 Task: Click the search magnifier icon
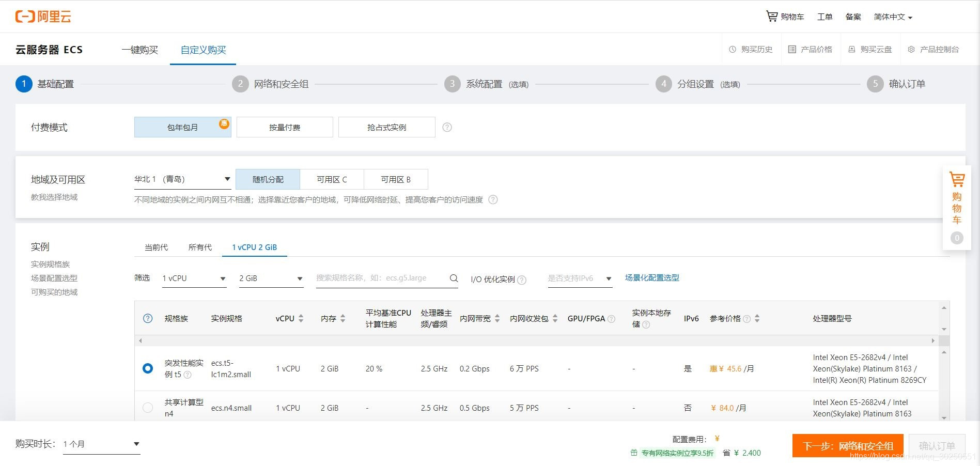(454, 278)
